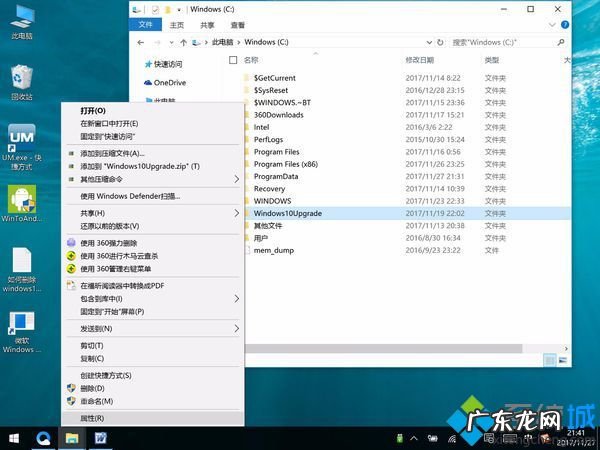Select 快速访问 in the navigation pane
The height and width of the screenshot is (450, 600).
coord(164,64)
